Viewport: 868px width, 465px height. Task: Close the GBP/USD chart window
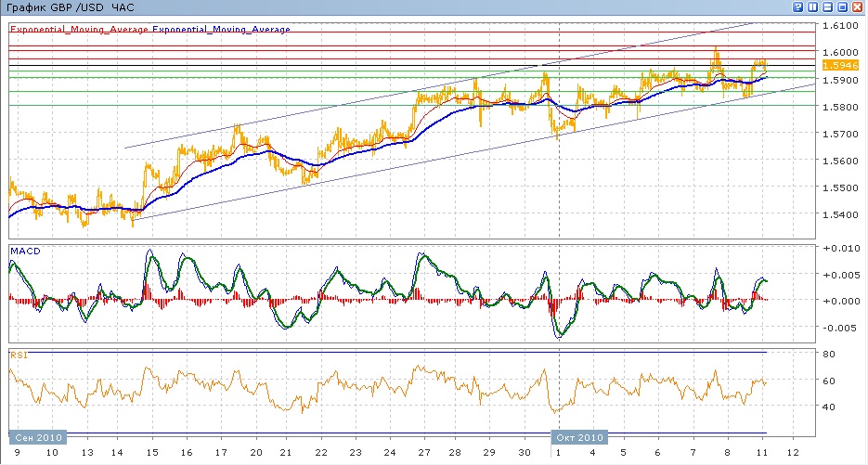tap(856, 6)
